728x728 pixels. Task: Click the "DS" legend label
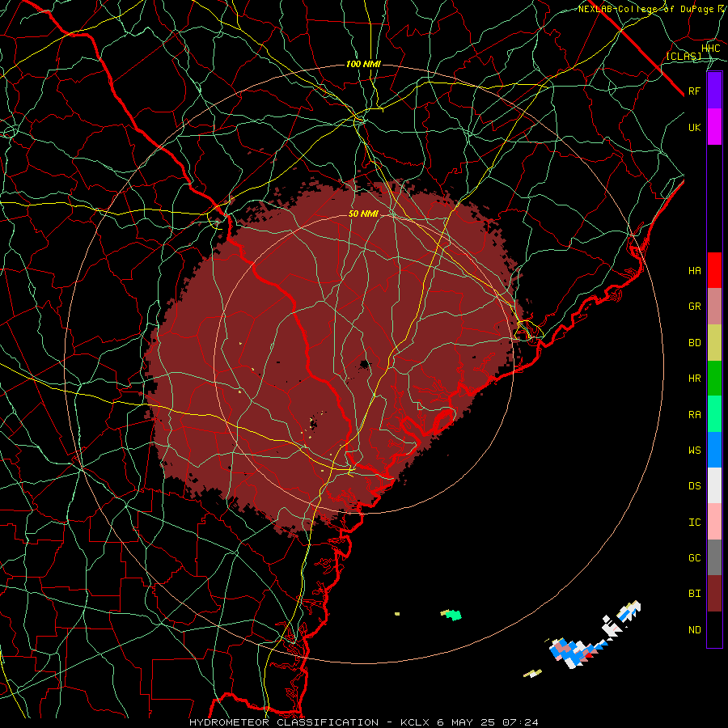[694, 486]
